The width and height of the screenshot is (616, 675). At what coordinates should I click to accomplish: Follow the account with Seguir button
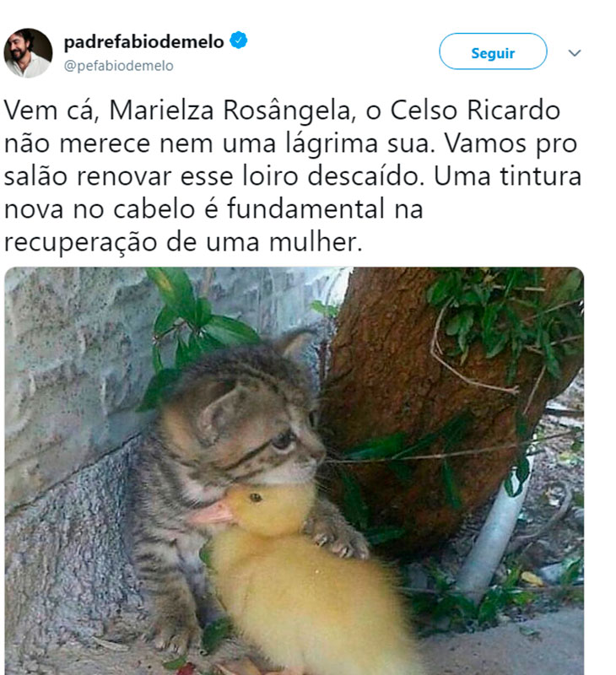pos(493,51)
